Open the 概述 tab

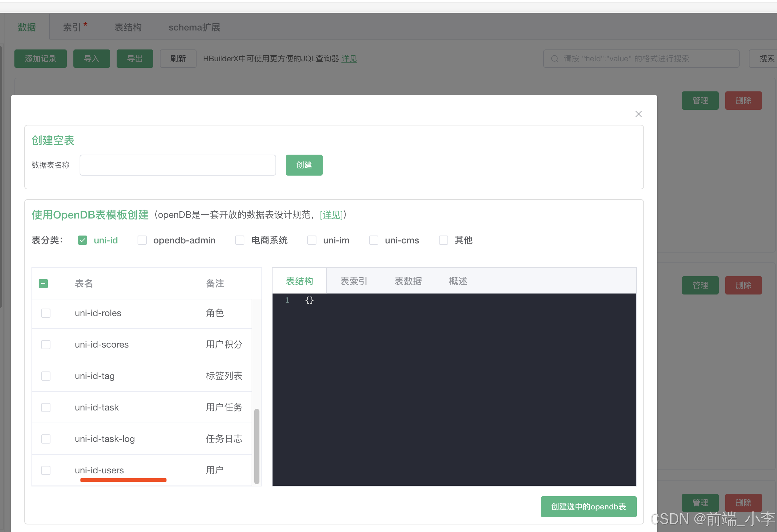(x=458, y=281)
